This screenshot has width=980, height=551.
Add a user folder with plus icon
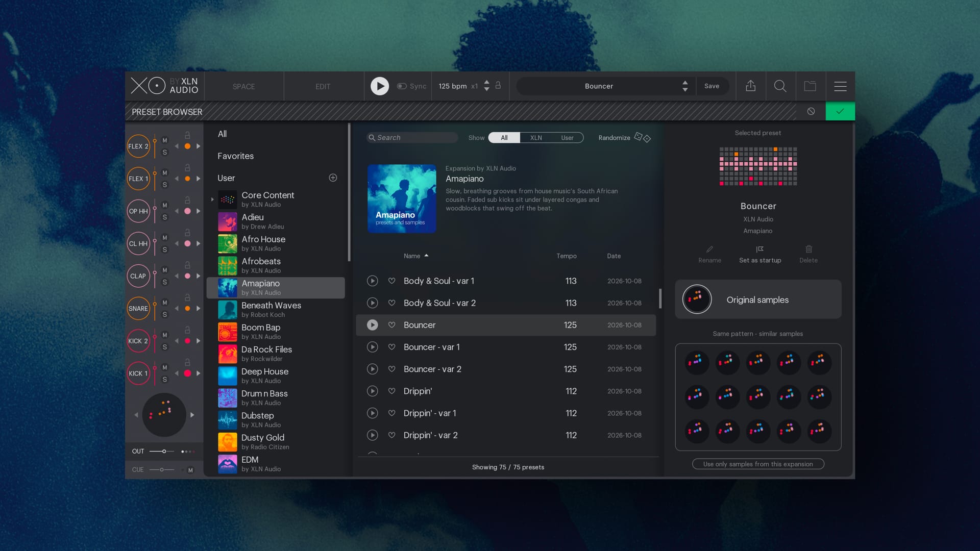pos(333,178)
